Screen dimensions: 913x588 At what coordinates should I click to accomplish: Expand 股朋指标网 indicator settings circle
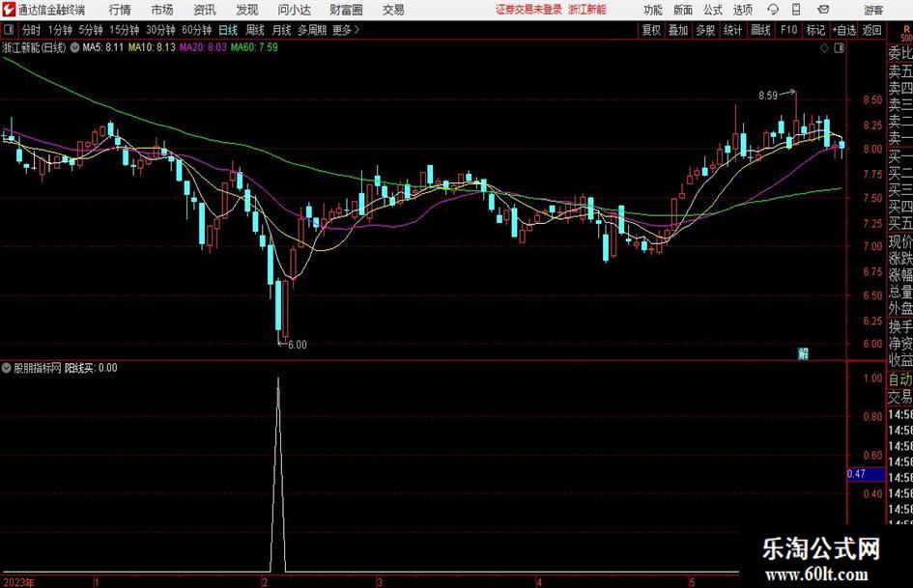[7, 368]
